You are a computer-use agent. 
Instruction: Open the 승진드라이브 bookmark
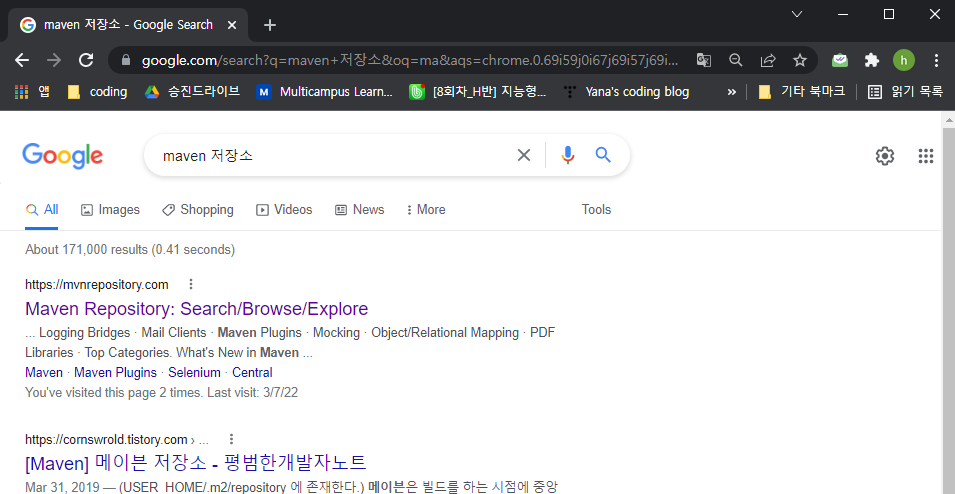click(192, 92)
